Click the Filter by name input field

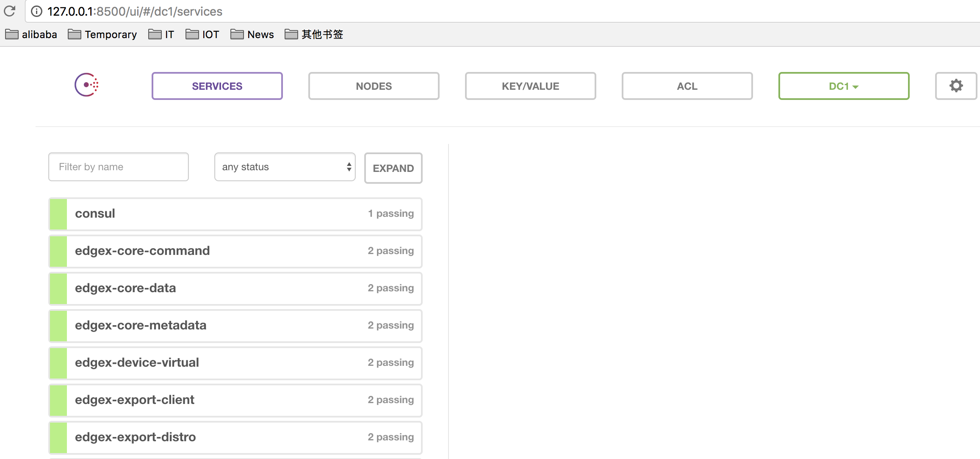point(119,167)
